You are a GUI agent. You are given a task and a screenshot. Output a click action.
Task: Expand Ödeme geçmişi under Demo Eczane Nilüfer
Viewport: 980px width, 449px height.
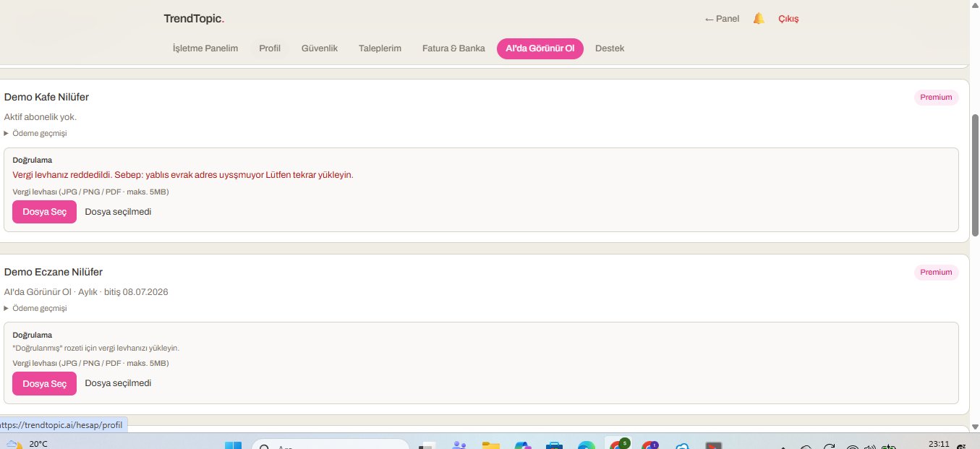click(35, 308)
